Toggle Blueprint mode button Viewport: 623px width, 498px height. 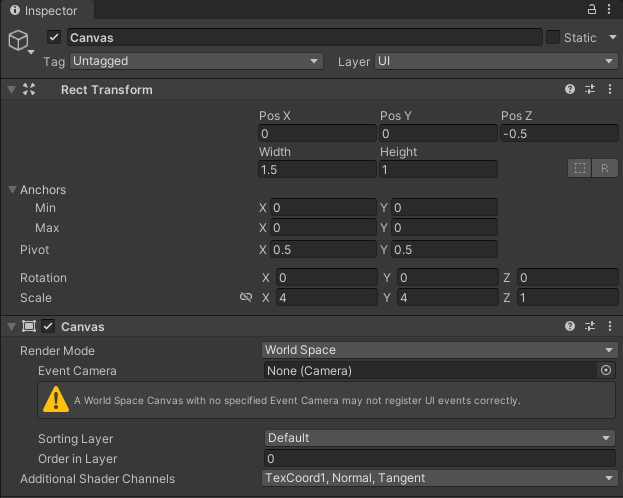[x=580, y=168]
